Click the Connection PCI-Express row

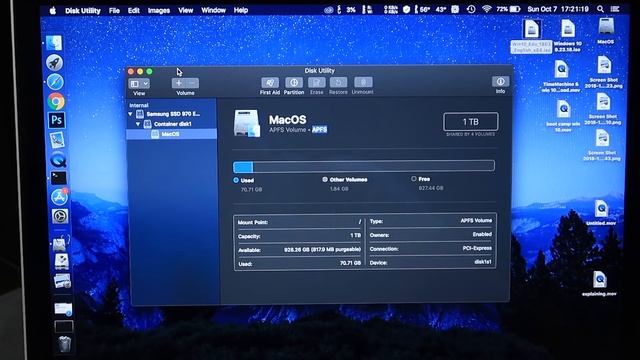click(x=431, y=248)
